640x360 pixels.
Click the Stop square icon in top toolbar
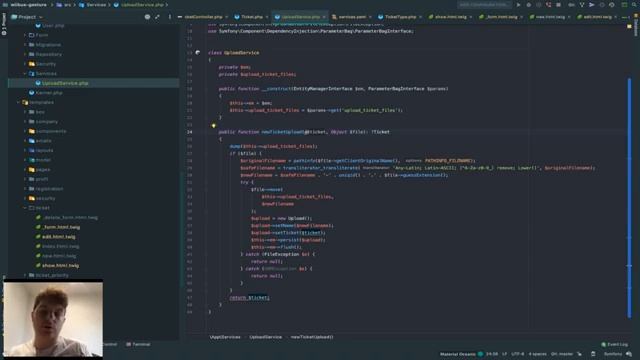558,5
